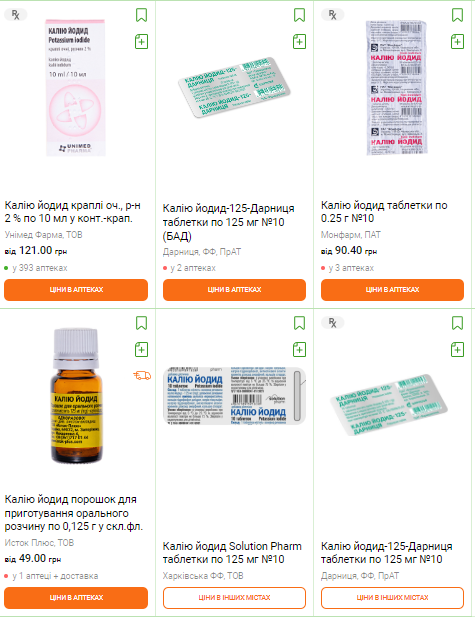Bookmark Монфарм Калію йодид tablets
This screenshot has height=617, width=475.
(x=457, y=15)
